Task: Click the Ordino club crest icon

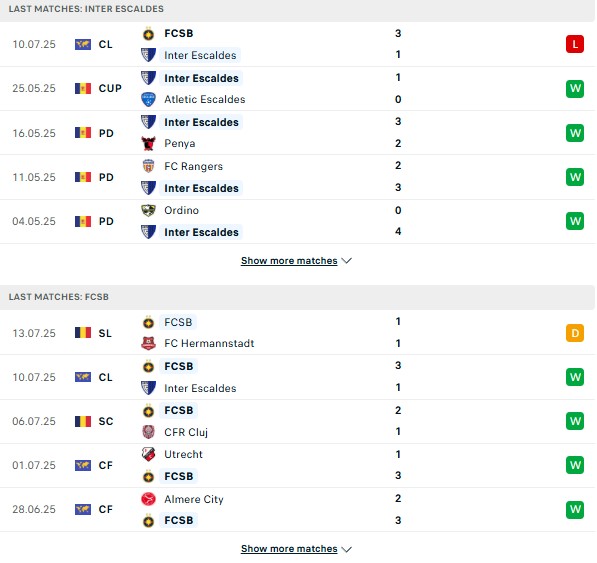Action: [x=148, y=210]
